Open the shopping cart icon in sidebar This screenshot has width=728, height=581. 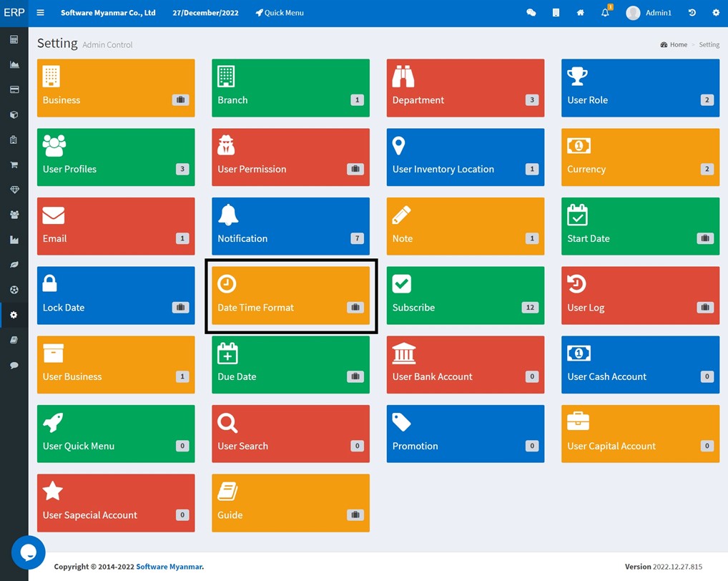coord(14,165)
